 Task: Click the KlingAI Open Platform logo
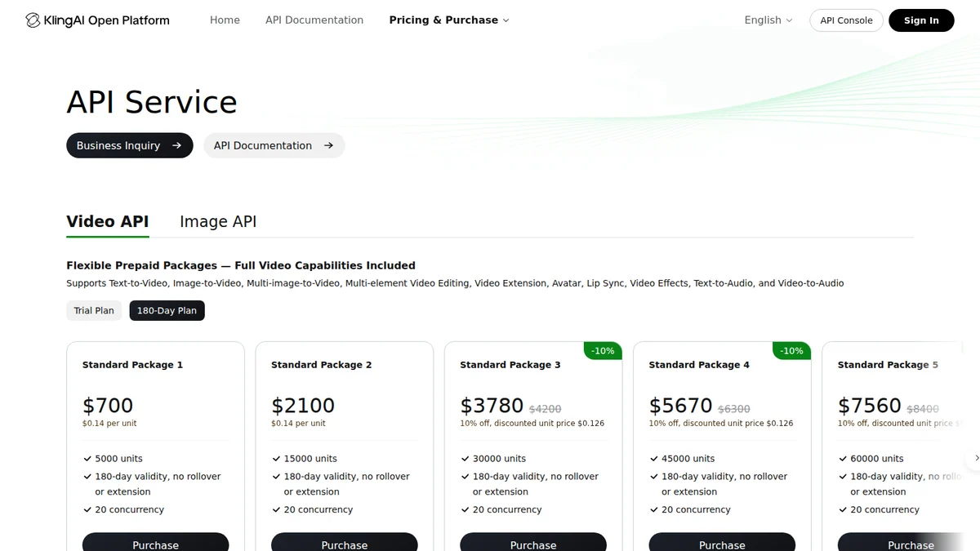(x=97, y=20)
